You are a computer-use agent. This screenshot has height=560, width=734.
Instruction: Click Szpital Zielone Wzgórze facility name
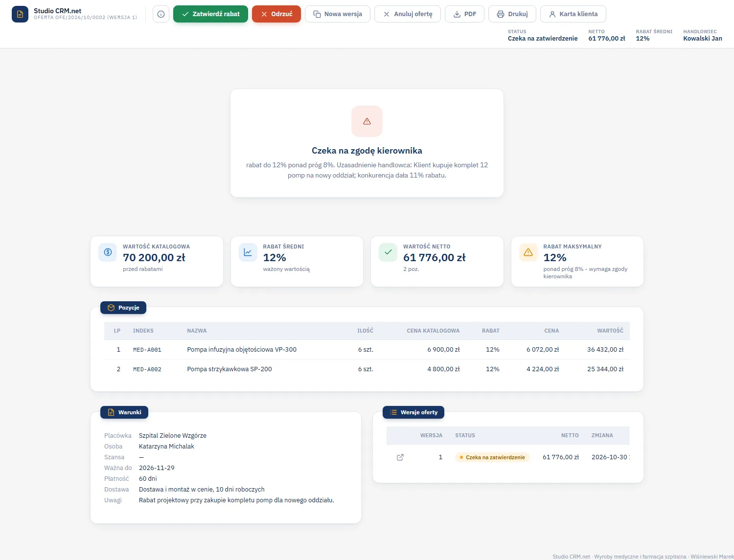click(x=173, y=436)
